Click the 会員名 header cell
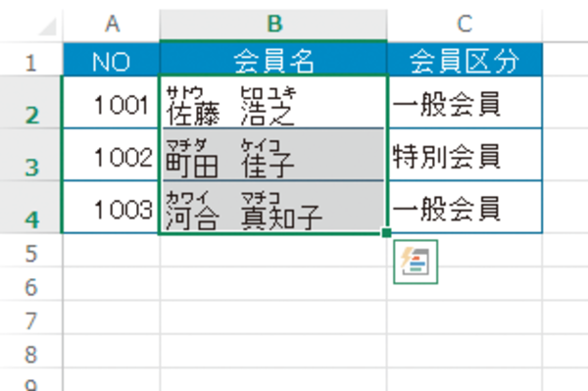Viewport: 588px width, 391px height. point(273,60)
